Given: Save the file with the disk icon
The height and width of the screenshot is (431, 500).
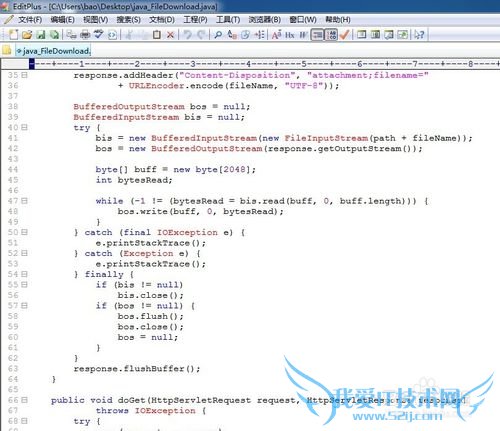Looking at the screenshot, I should pos(41,35).
